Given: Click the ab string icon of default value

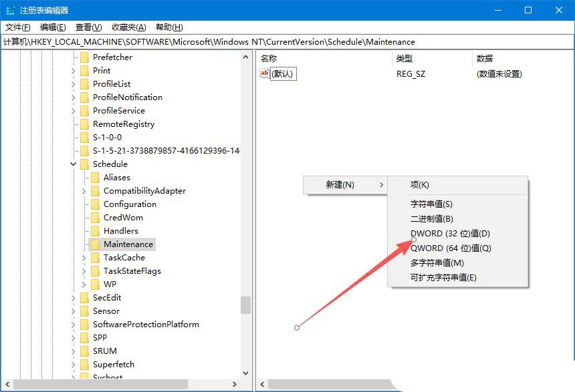Looking at the screenshot, I should tap(264, 73).
